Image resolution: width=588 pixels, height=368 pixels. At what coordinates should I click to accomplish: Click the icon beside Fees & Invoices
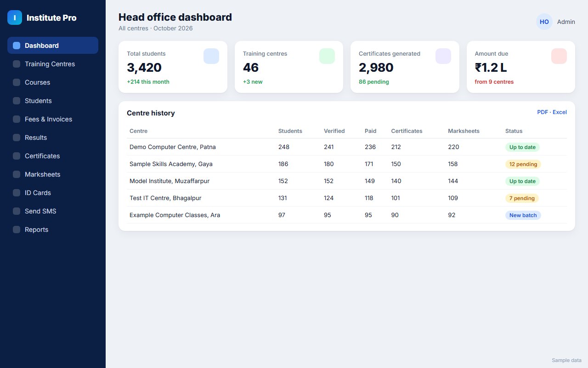click(17, 119)
